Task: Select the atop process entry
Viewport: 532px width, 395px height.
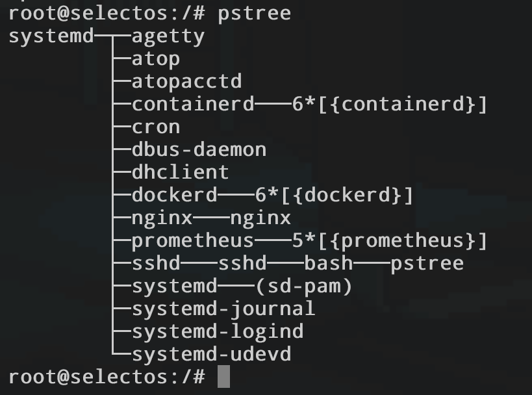Action: [x=156, y=58]
